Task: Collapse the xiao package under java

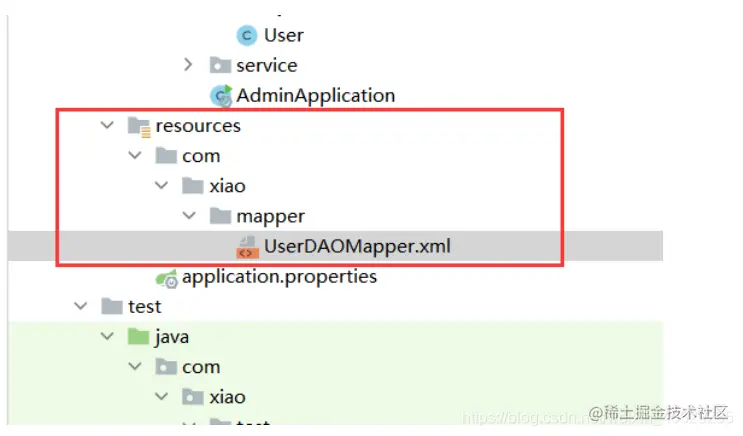Action: [162, 396]
